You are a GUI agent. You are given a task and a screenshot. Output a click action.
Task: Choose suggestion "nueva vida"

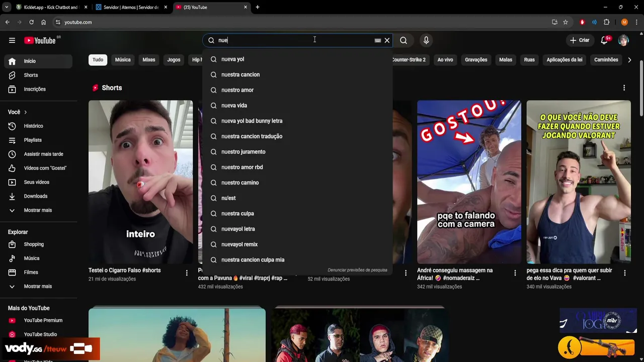tap(297, 106)
